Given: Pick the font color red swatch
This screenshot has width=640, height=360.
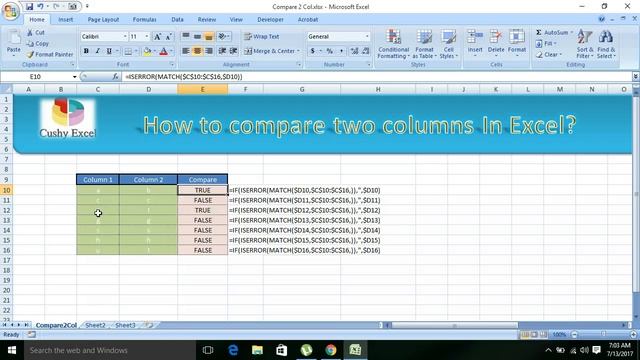Looking at the screenshot, I should (164, 51).
